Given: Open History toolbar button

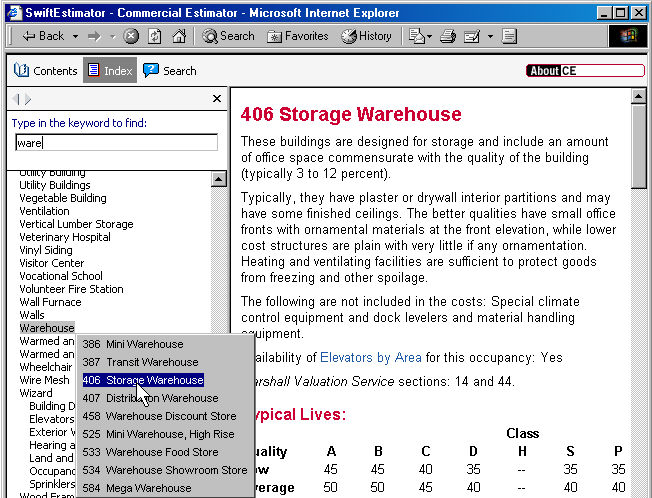Looking at the screenshot, I should click(x=366, y=36).
